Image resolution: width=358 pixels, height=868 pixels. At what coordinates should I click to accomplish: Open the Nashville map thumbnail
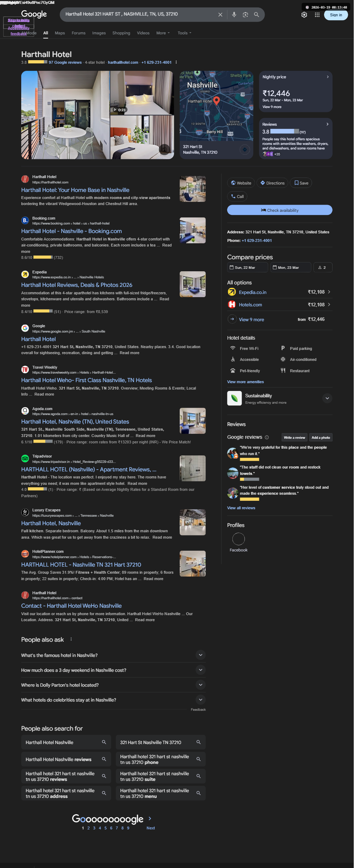[x=216, y=106]
